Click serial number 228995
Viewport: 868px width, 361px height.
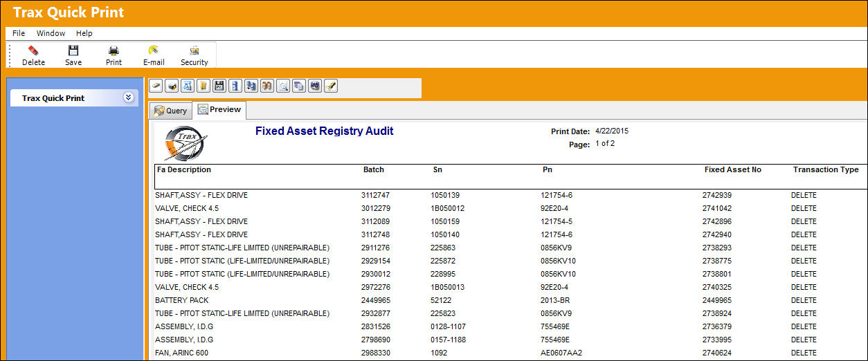443,274
